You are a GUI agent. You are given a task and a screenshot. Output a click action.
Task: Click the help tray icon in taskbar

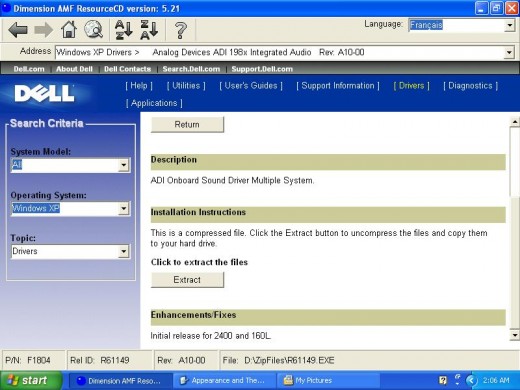coord(443,380)
